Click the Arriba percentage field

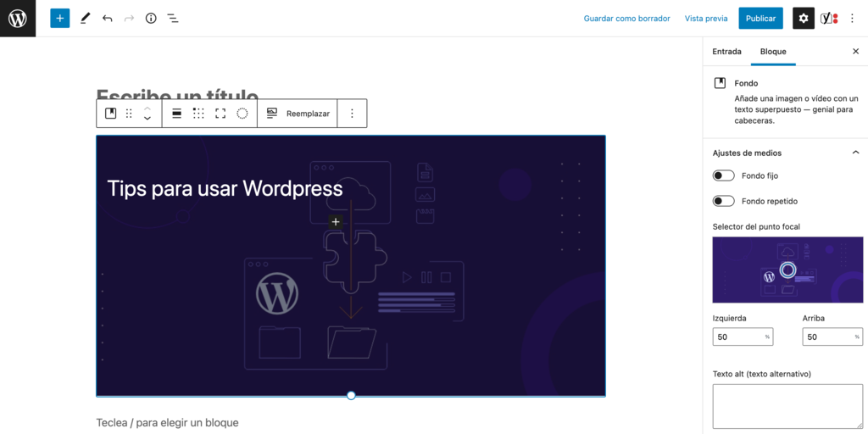pyautogui.click(x=832, y=337)
